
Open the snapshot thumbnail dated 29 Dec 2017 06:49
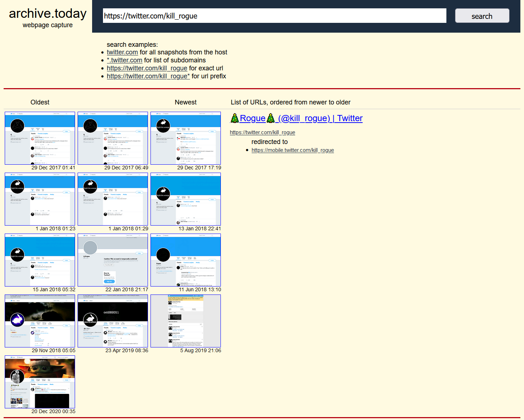pos(113,138)
